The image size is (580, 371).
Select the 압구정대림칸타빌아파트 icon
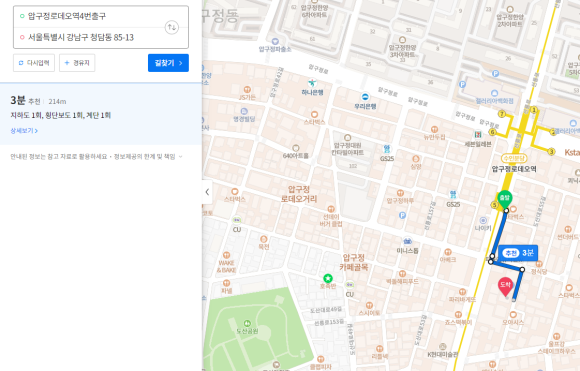[347, 138]
